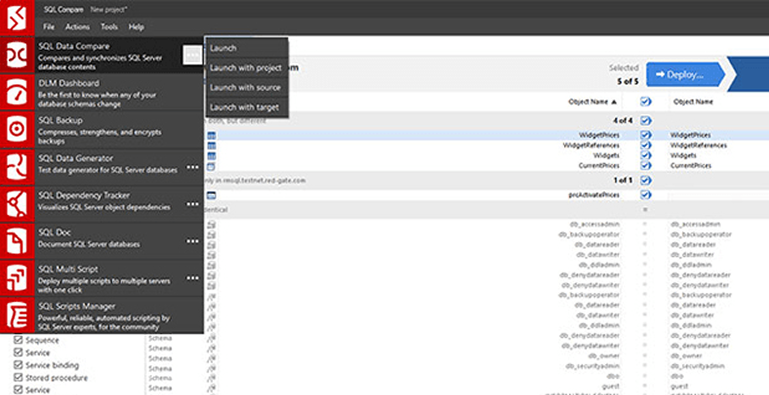
Task: Click the SQL Compare logo icon
Action: click(17, 18)
